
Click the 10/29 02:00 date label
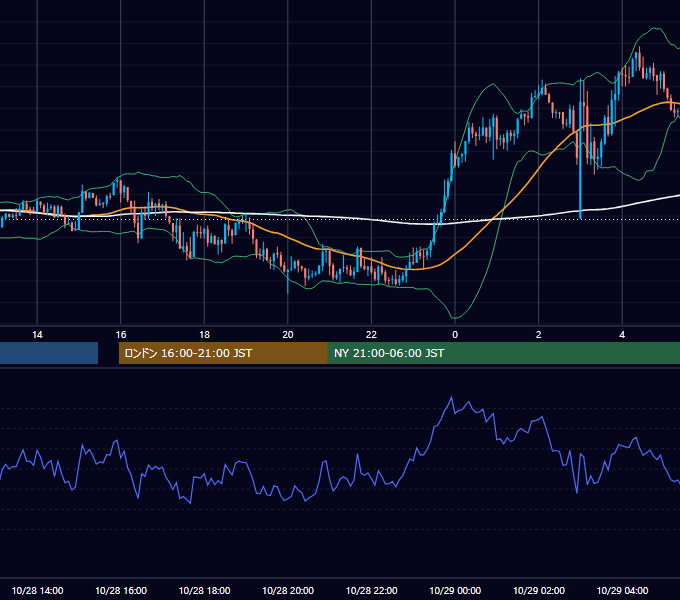click(x=539, y=590)
